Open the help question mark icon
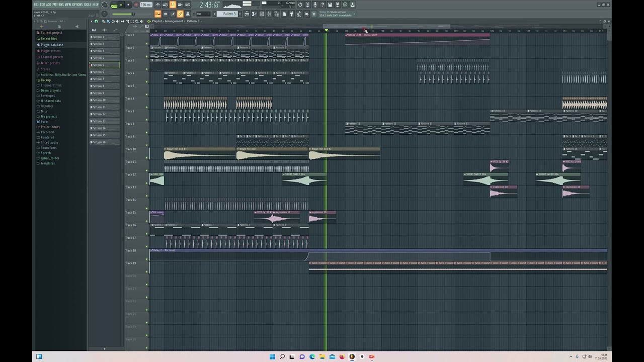The image size is (644, 362). (323, 5)
